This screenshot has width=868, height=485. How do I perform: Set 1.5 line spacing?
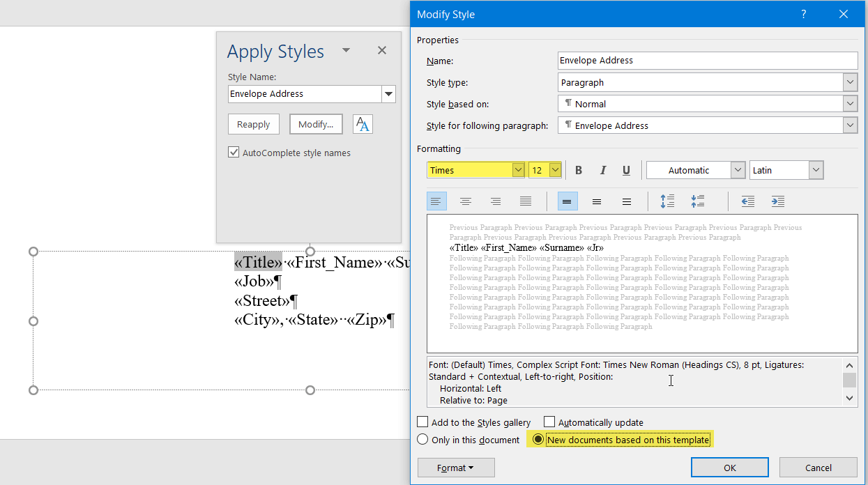[597, 201]
